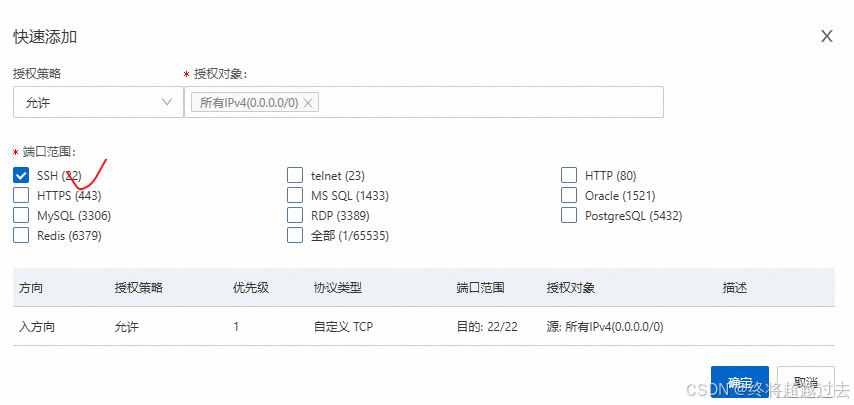
Task: Click the 端口范围 column header
Action: click(480, 288)
